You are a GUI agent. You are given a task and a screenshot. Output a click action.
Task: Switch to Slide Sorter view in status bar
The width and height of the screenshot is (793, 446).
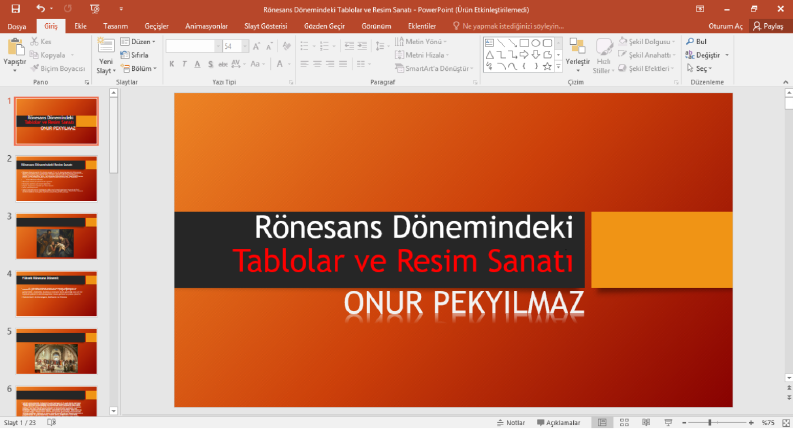point(624,422)
